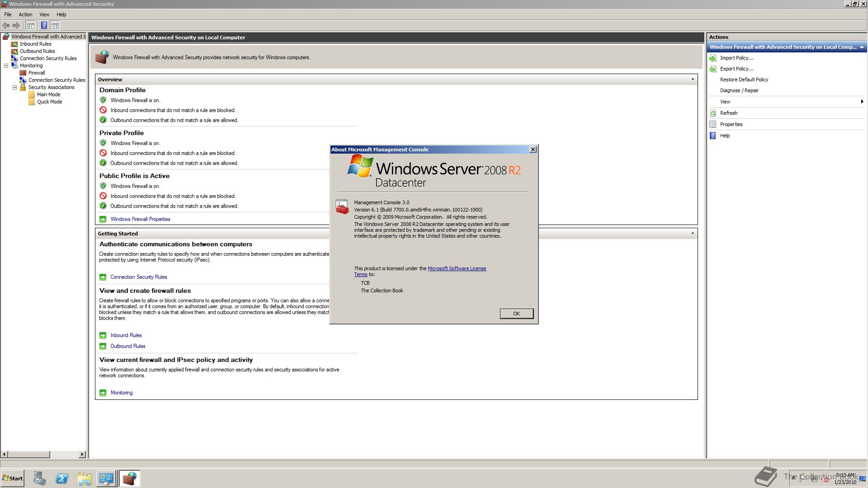Screen dimensions: 868x488
Task: Select the Security Associations tree node
Action: (x=51, y=87)
